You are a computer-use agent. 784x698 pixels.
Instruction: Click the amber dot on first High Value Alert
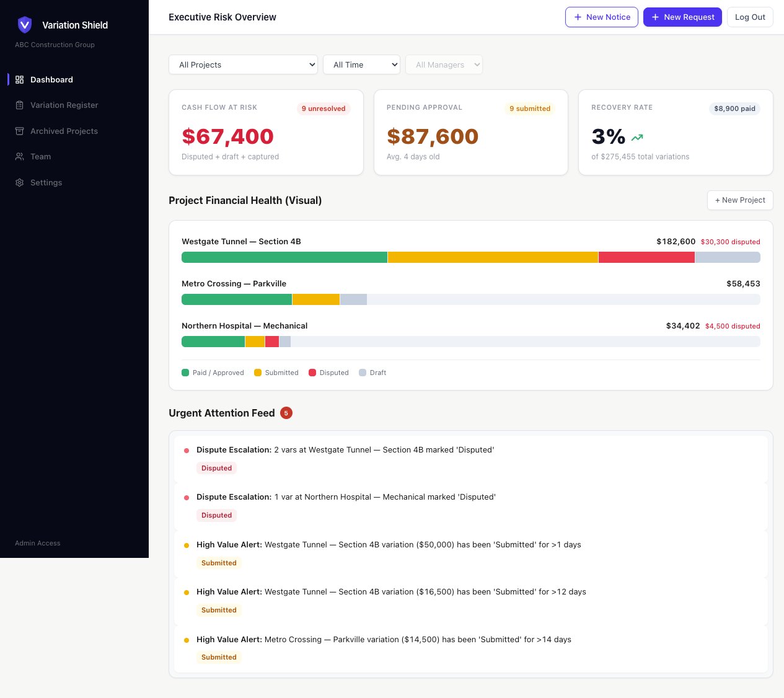[x=187, y=545]
